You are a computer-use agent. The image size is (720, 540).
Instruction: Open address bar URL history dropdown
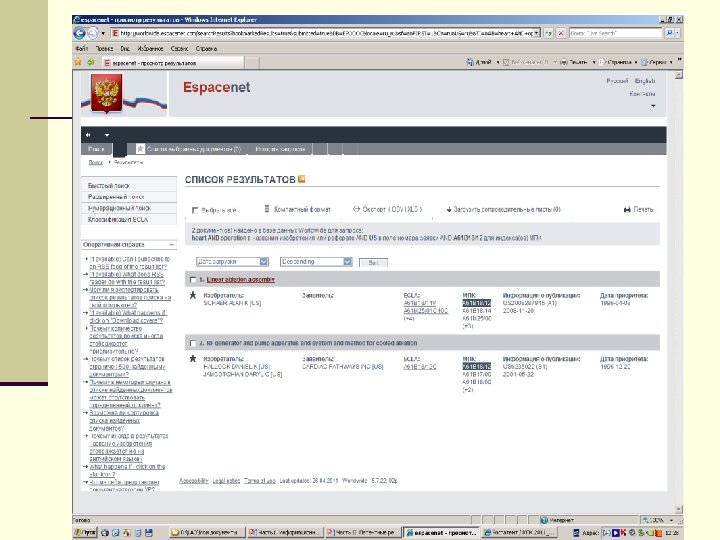[537, 33]
